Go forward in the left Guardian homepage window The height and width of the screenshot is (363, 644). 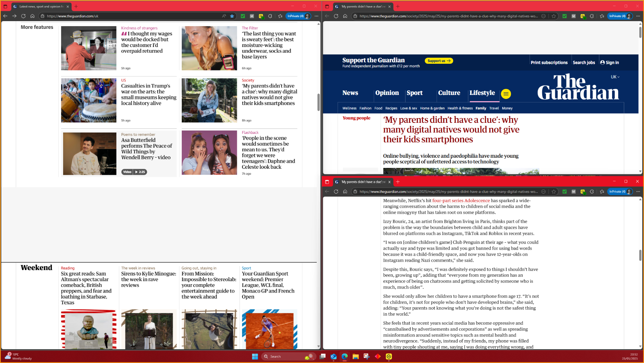(14, 16)
